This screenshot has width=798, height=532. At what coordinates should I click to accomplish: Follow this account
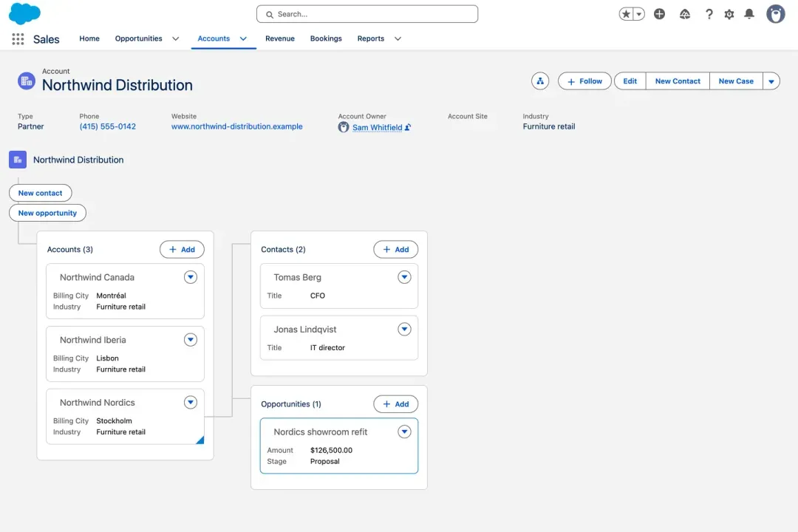(x=584, y=81)
